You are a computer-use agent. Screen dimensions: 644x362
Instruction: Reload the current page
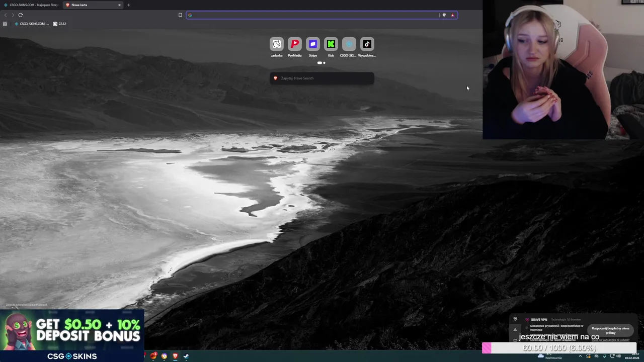21,15
